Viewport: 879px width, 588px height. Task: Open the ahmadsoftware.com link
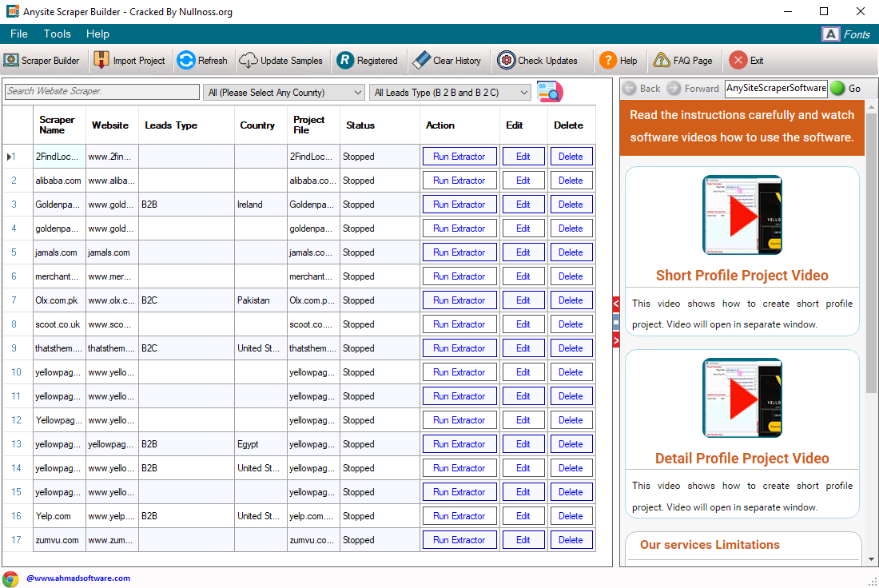[78, 578]
